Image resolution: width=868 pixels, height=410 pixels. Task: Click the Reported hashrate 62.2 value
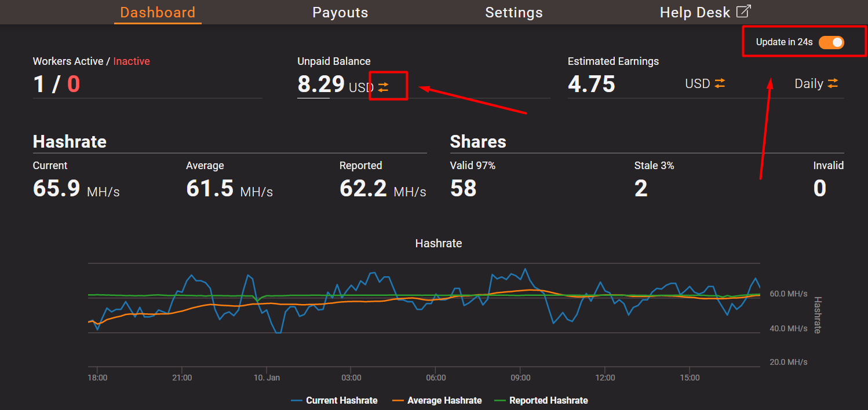(x=363, y=189)
